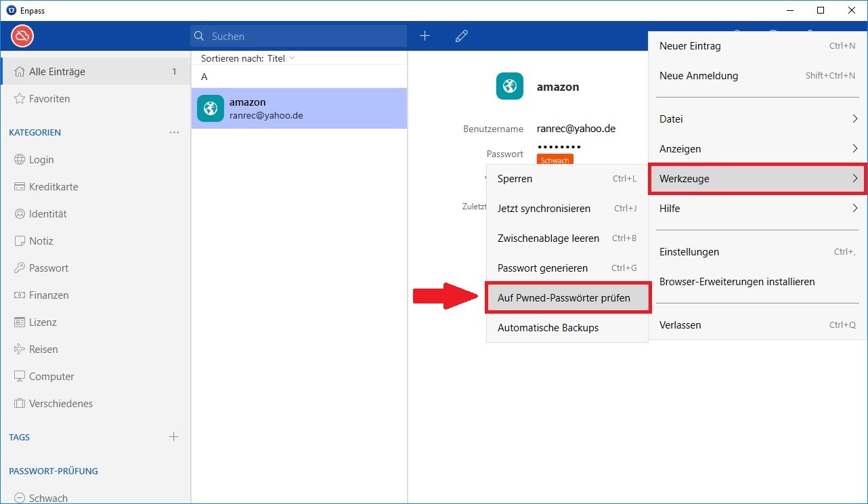Click the KATEGORIEN section header
The width and height of the screenshot is (868, 504).
tap(35, 132)
